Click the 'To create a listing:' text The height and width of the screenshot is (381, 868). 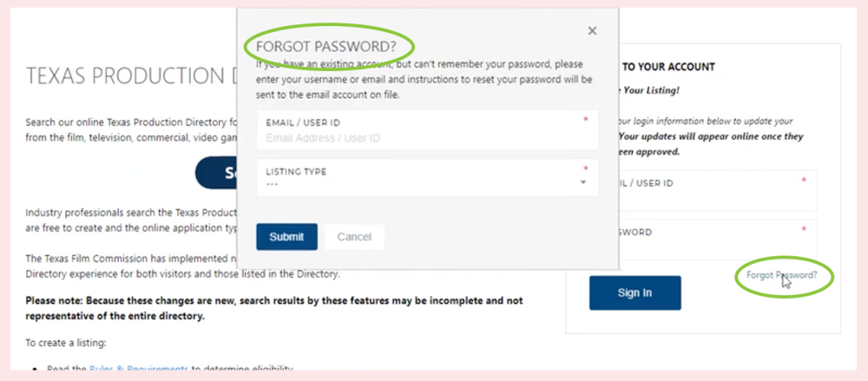pyautogui.click(x=66, y=343)
